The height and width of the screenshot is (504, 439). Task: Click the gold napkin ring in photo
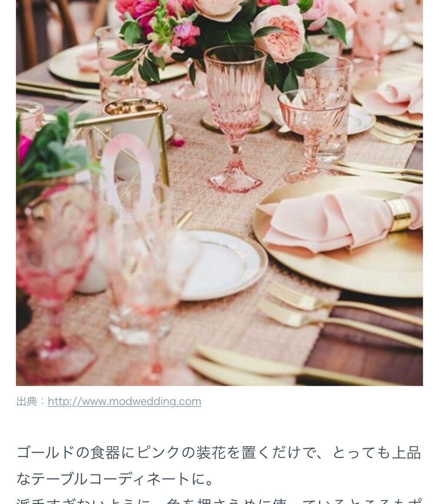pyautogui.click(x=399, y=215)
